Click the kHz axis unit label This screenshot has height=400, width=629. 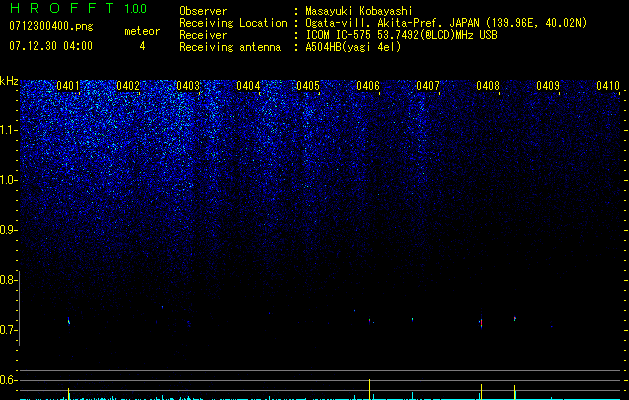coord(9,81)
